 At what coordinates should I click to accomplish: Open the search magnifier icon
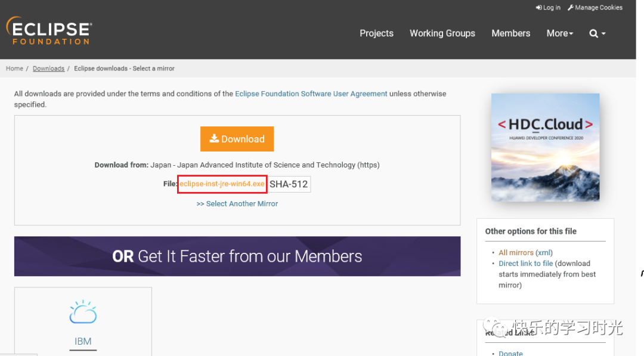coord(597,33)
